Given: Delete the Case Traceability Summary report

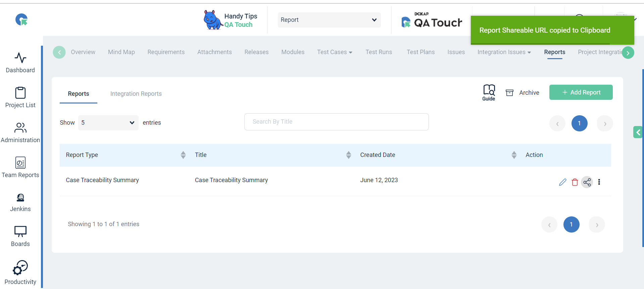Looking at the screenshot, I should tap(575, 182).
